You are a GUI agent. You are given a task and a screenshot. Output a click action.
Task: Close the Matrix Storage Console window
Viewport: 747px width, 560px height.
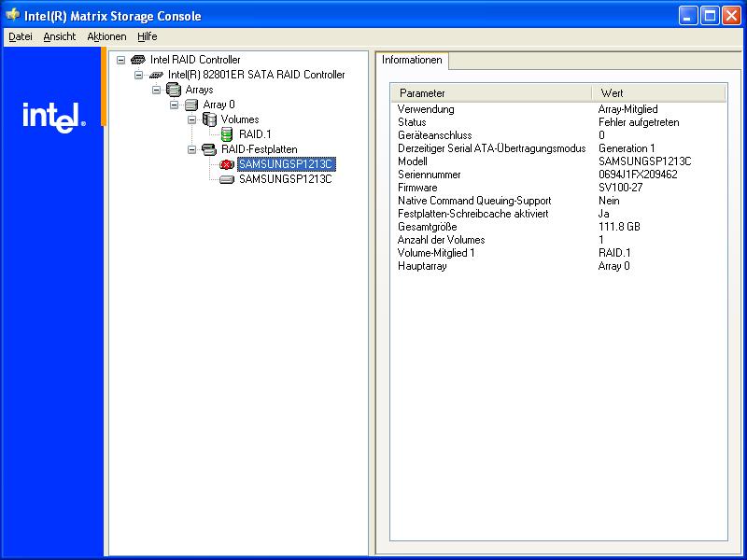click(x=731, y=16)
